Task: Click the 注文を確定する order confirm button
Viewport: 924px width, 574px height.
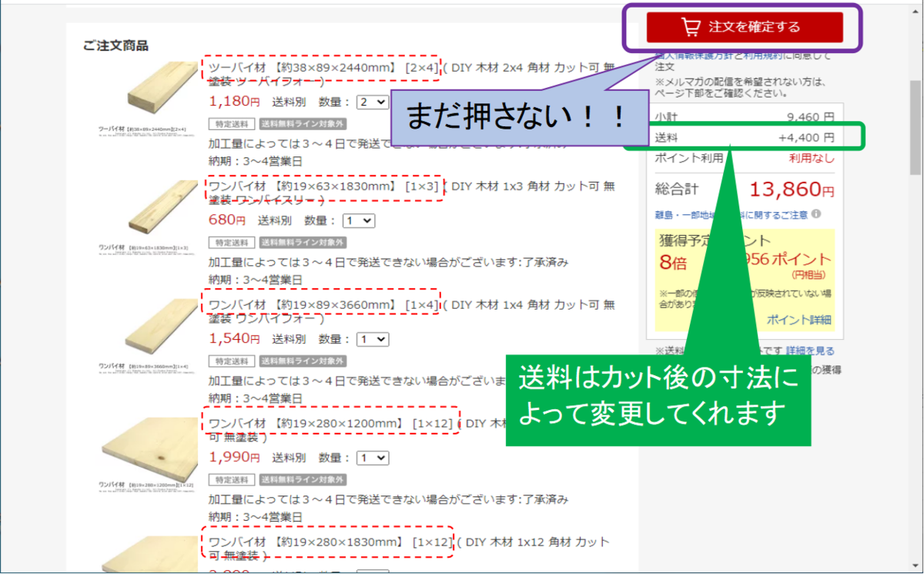Action: 745,27
